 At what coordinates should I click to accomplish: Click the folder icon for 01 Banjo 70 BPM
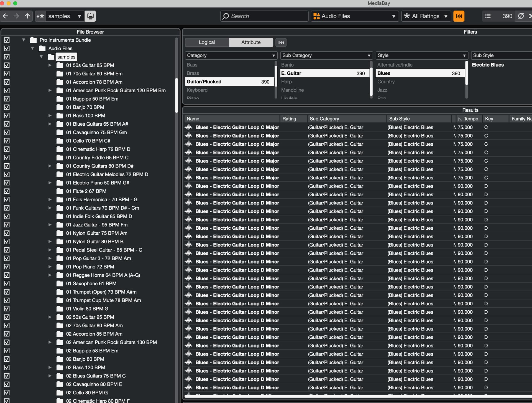(x=60, y=107)
